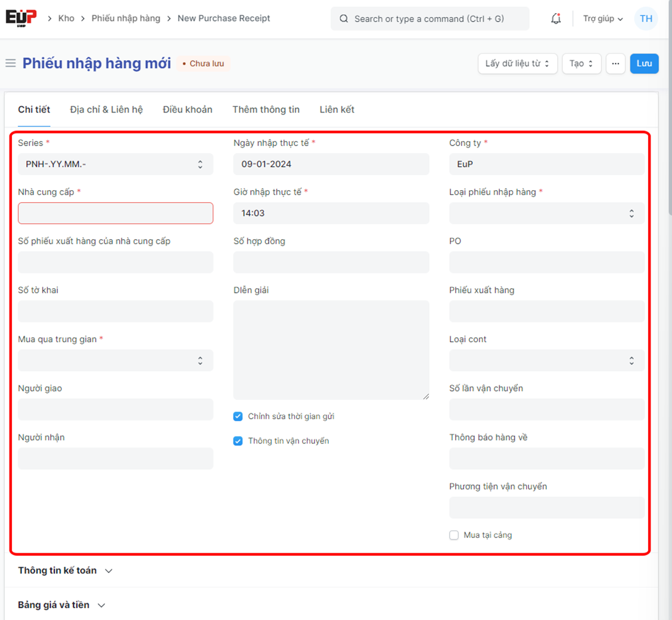The image size is (672, 620).
Task: Open Loại phiếu nhập hàng dropdown
Action: coord(546,213)
